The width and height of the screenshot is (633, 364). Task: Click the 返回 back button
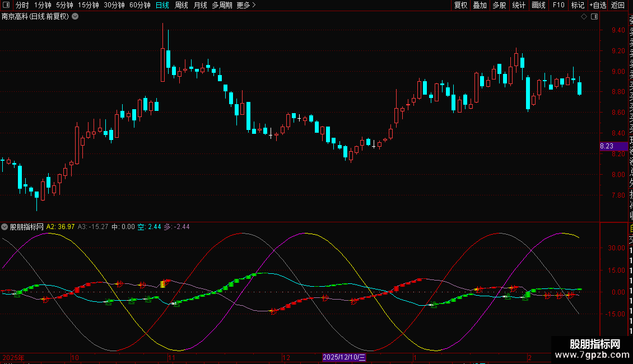(x=618, y=5)
